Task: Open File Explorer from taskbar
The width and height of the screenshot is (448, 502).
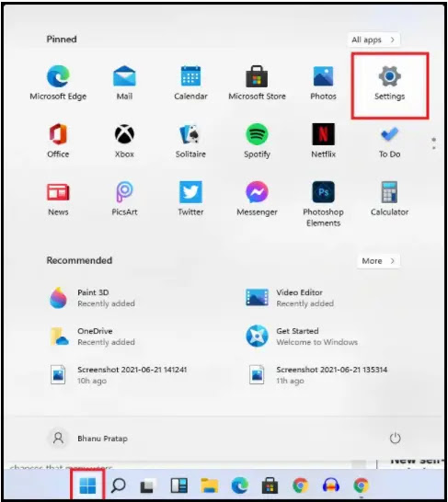Action: (x=209, y=485)
